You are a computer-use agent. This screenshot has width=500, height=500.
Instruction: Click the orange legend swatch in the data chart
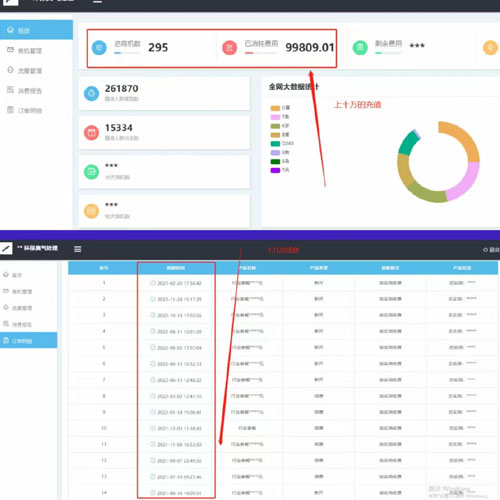[x=275, y=108]
